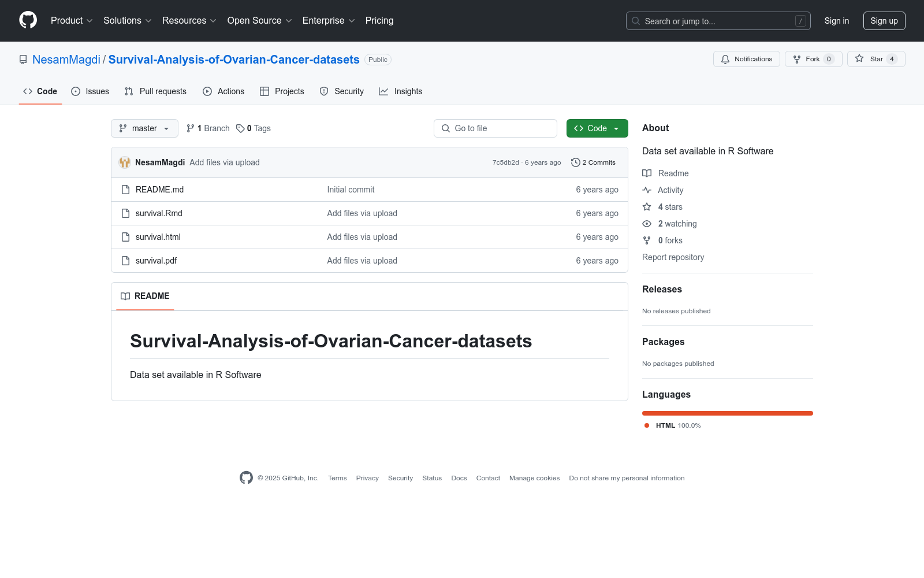Image resolution: width=924 pixels, height=578 pixels.
Task: Expand the green Code dropdown
Action: pos(597,128)
